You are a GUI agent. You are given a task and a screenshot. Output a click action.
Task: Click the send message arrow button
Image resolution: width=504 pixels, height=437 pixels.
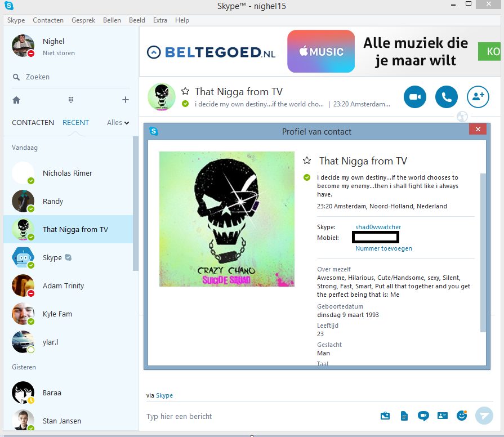coord(484,416)
